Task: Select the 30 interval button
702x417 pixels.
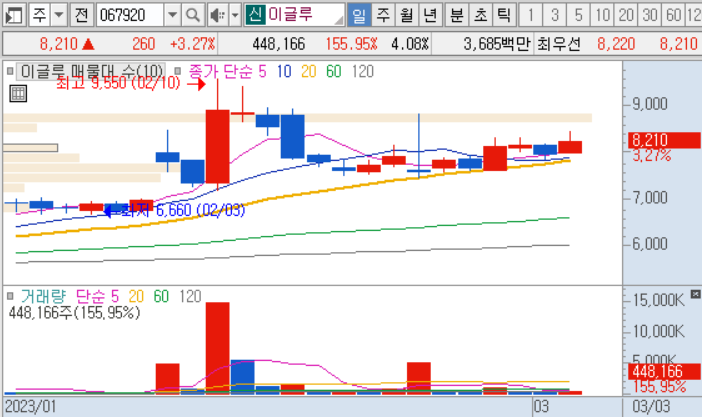Action: point(650,15)
